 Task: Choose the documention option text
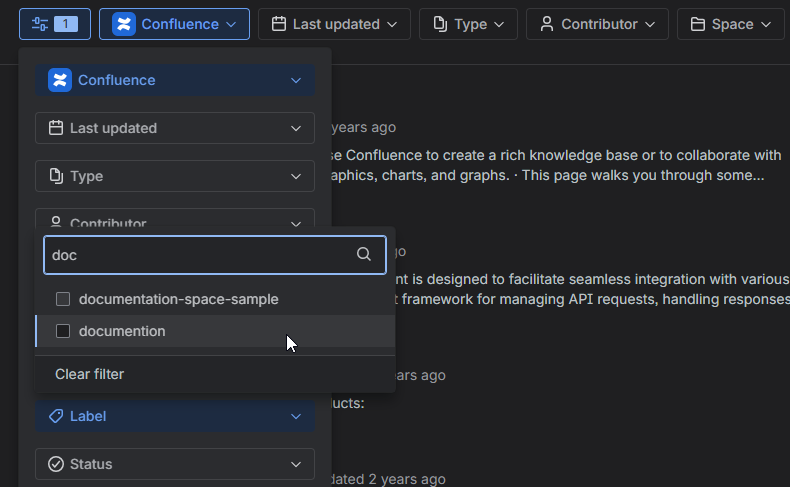tap(122, 331)
